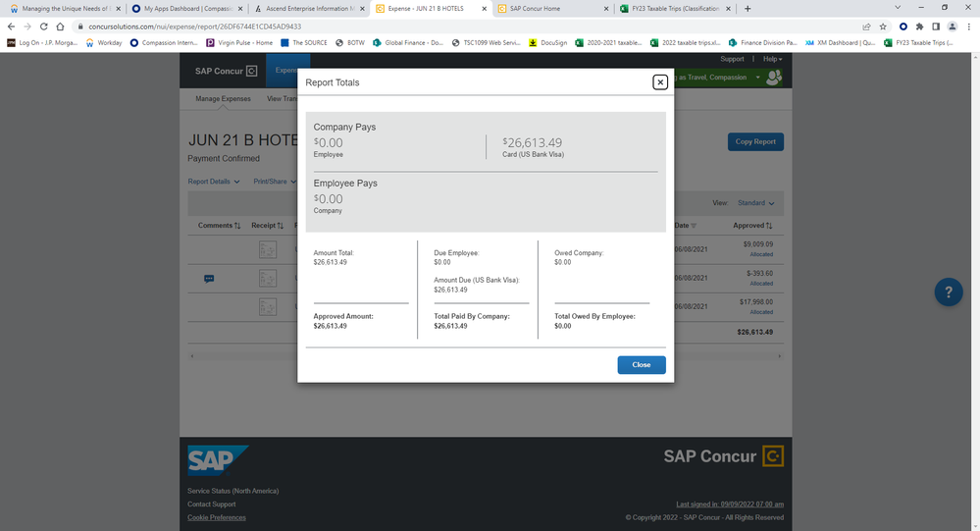This screenshot has height=531, width=980.
Task: Expand the Report Details dropdown
Action: click(x=214, y=182)
